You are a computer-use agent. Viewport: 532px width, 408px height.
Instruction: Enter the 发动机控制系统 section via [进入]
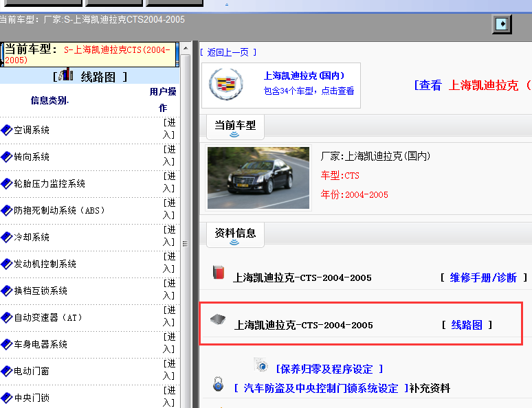169,262
